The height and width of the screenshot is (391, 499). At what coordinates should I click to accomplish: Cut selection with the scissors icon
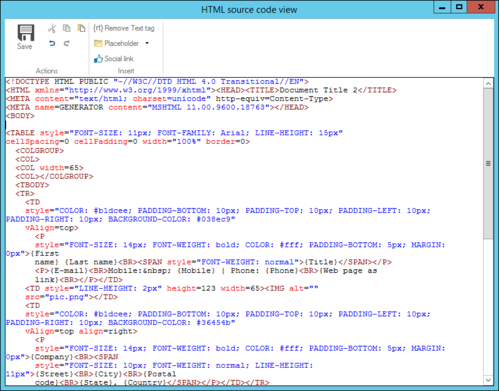[52, 28]
